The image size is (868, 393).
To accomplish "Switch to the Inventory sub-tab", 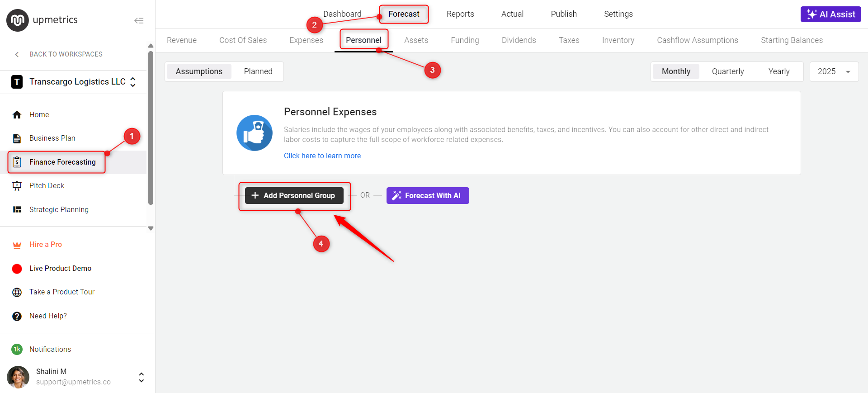I will [618, 40].
